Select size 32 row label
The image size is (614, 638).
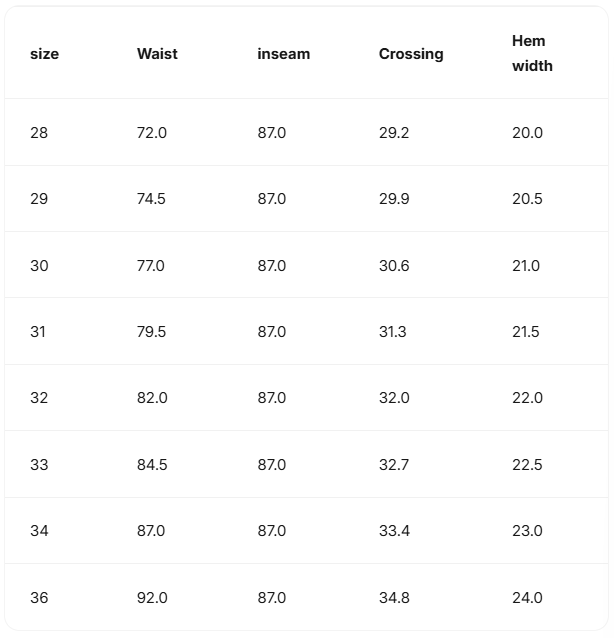pyautogui.click(x=39, y=398)
